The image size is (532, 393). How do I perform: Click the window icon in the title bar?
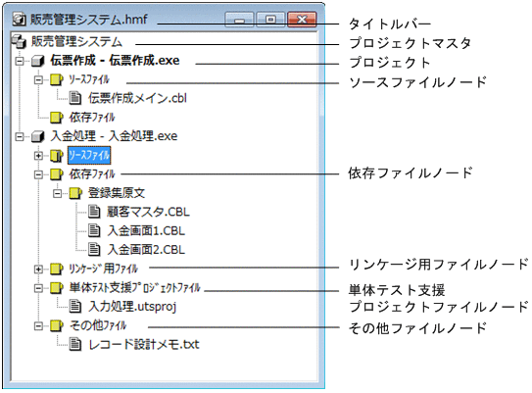pyautogui.click(x=20, y=20)
